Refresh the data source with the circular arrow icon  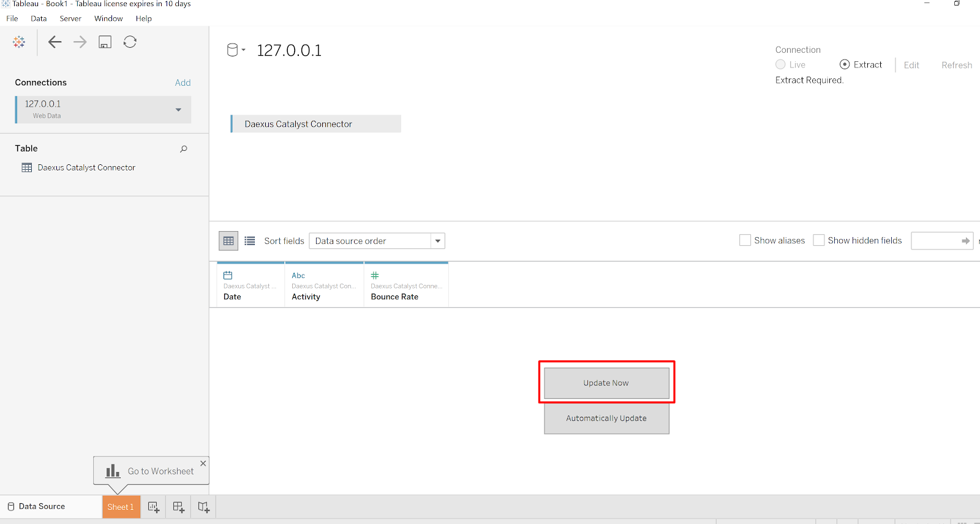[x=130, y=42]
